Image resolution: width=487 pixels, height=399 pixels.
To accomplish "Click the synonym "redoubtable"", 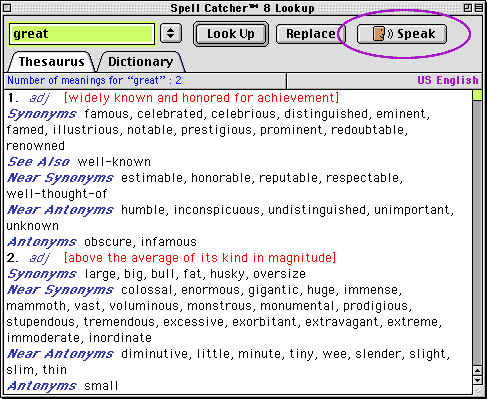I will coord(367,130).
